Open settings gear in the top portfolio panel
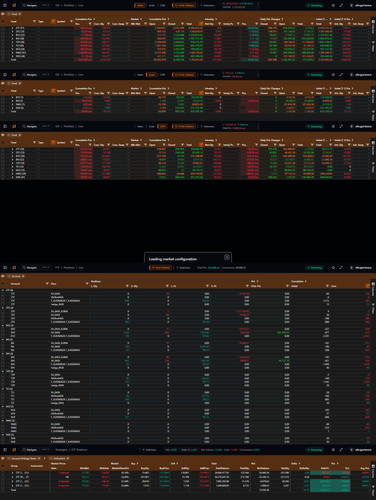Viewport: 376px width, 500px height. click(x=333, y=5)
